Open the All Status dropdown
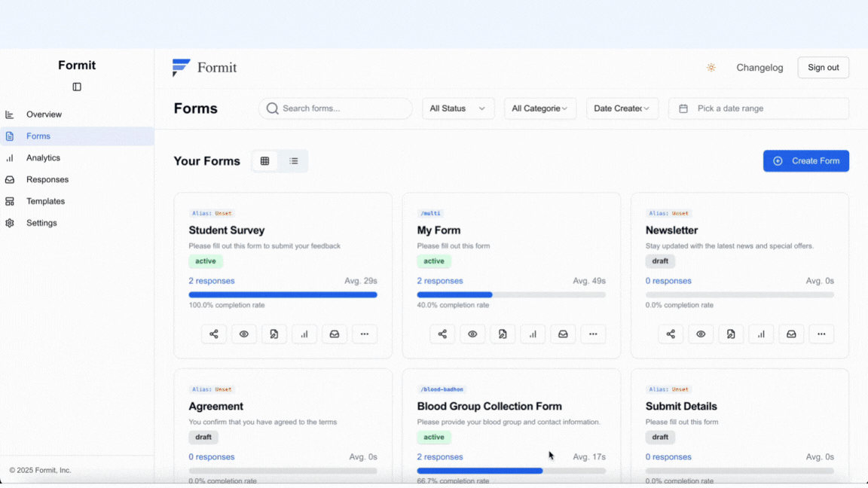 pyautogui.click(x=458, y=108)
